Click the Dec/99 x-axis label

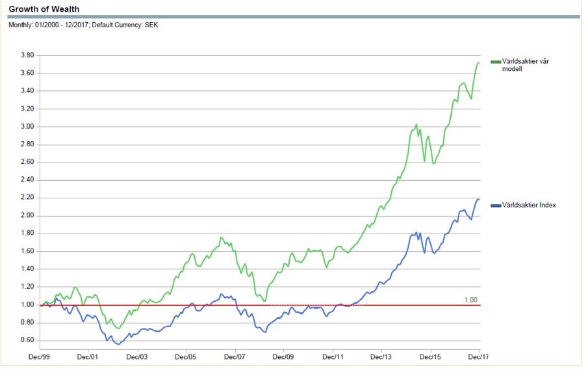pyautogui.click(x=39, y=356)
